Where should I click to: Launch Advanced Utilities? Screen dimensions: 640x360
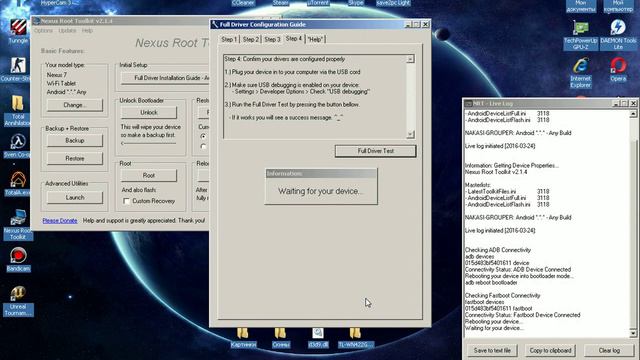pos(75,198)
